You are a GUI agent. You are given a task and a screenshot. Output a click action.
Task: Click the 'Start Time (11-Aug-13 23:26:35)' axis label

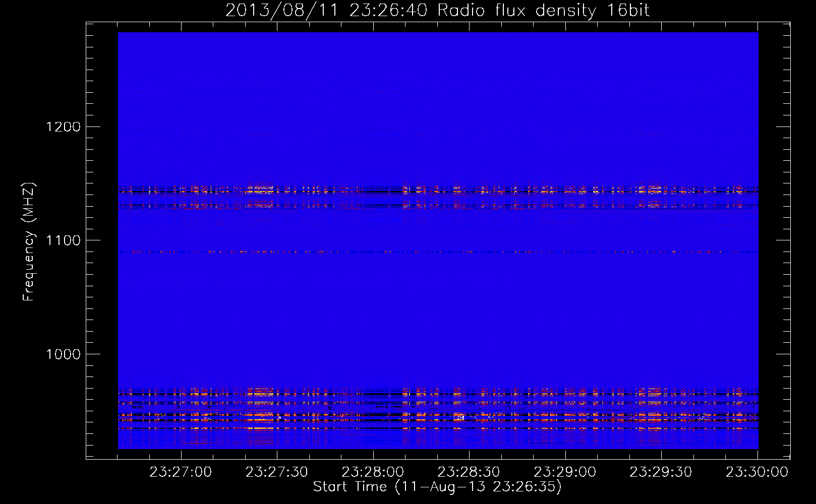tap(437, 487)
